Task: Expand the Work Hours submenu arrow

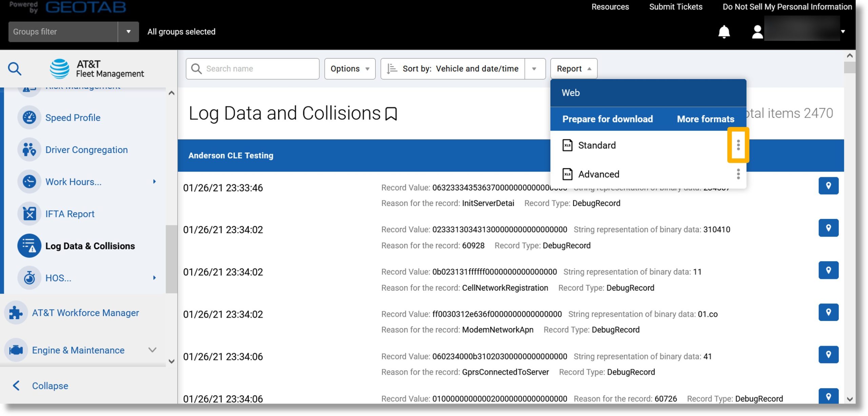Action: pos(154,181)
